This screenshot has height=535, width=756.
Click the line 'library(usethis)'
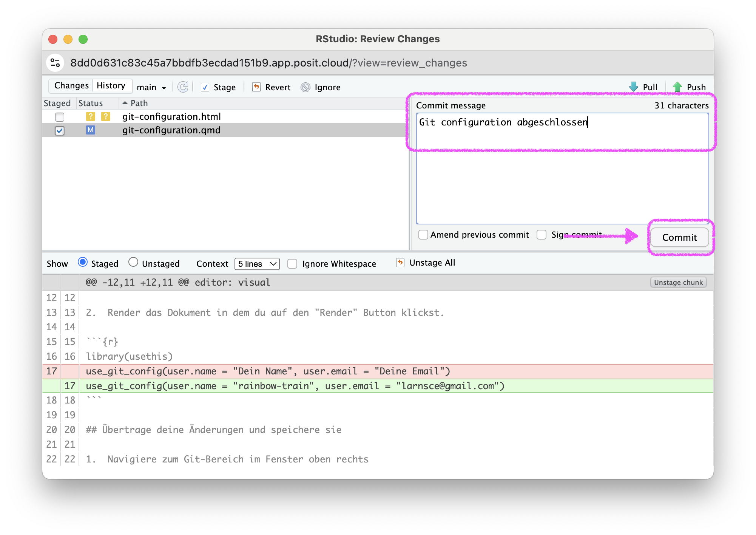click(x=129, y=356)
